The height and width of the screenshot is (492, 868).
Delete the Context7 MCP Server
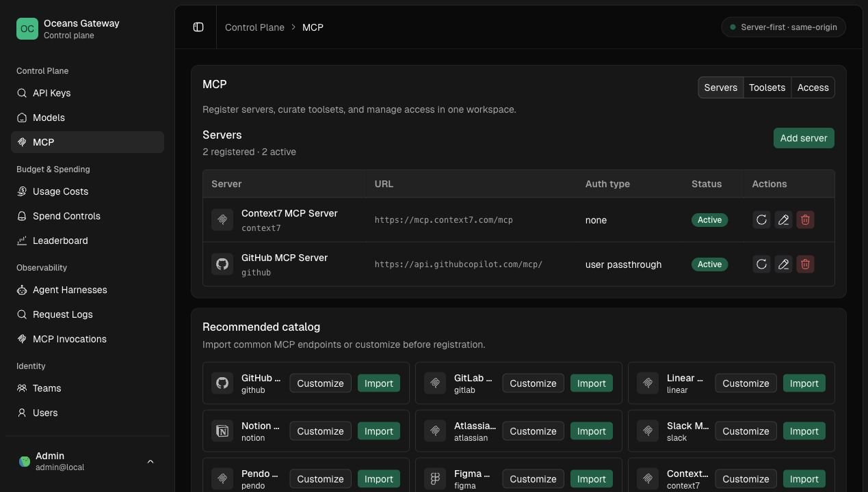(x=805, y=220)
